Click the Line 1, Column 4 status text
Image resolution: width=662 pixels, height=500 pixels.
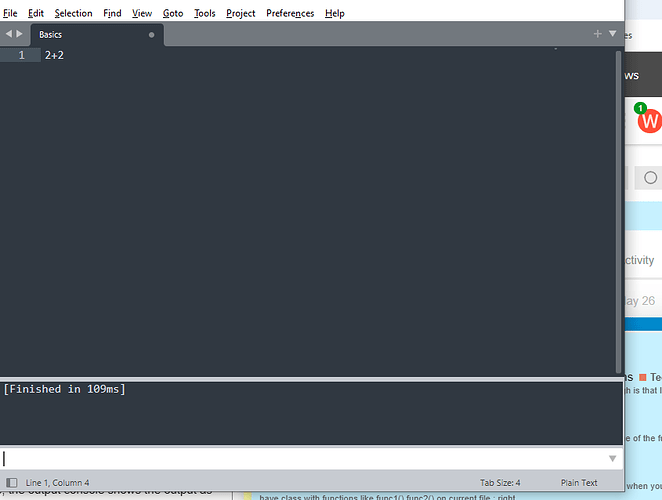coord(57,482)
